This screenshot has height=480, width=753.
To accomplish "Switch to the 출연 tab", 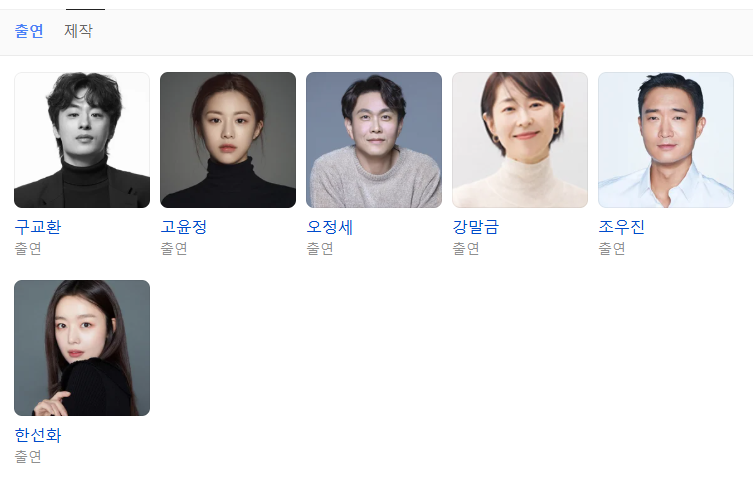I will [29, 31].
